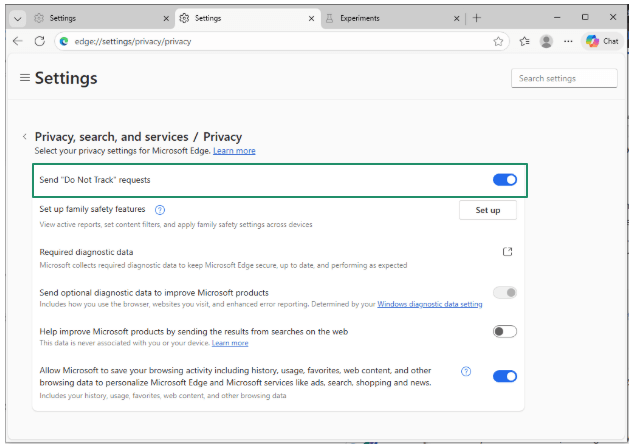Turn off browsing activity personalization toggle
Image resolution: width=634 pixels, height=448 pixels.
coord(504,376)
